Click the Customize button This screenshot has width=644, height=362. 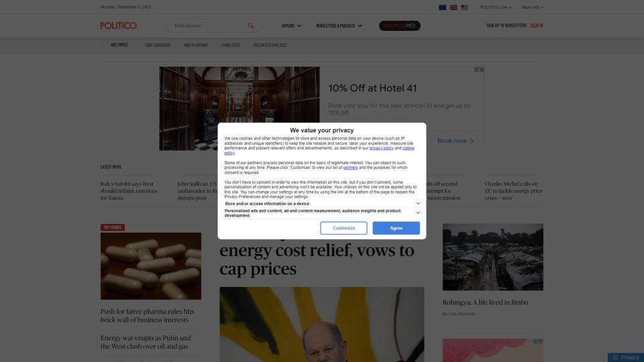343,228
